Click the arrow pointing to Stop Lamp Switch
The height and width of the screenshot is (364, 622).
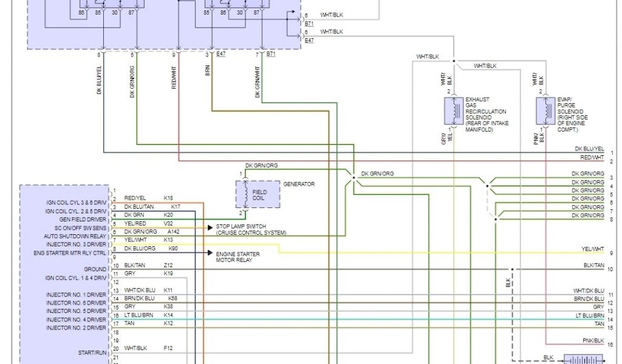click(x=209, y=227)
